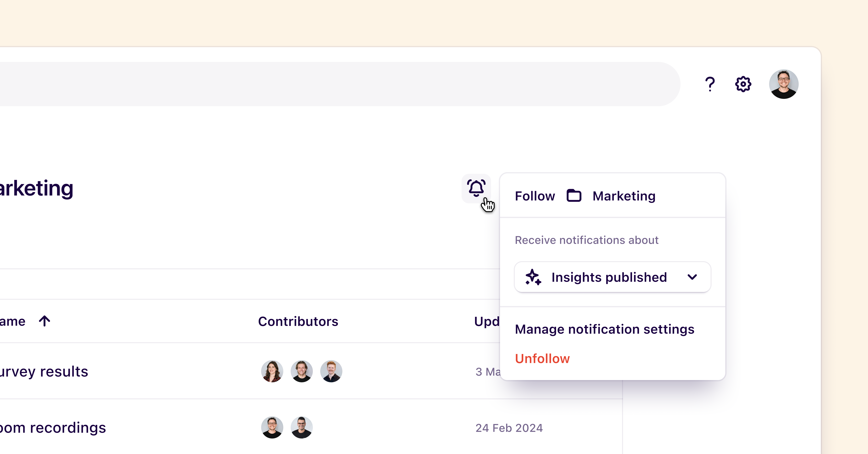Click the Updated column header

486,321
